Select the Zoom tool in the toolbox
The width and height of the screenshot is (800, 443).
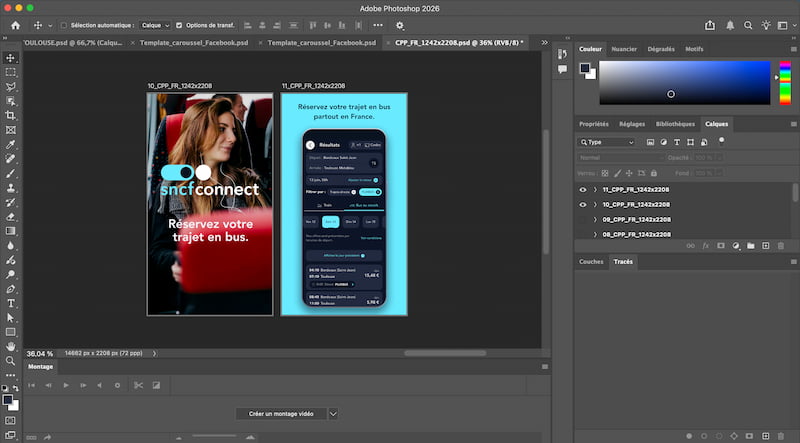10,361
